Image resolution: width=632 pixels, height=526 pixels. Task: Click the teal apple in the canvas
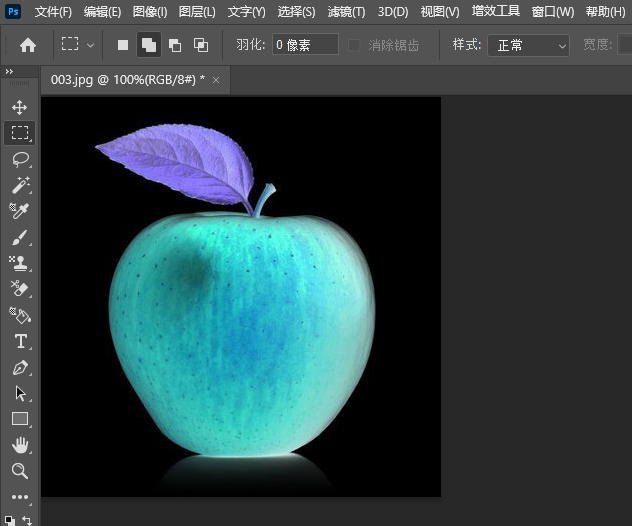click(x=242, y=335)
